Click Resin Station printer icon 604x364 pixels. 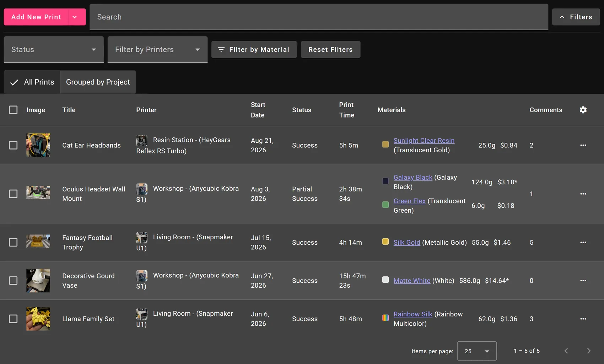coord(142,140)
